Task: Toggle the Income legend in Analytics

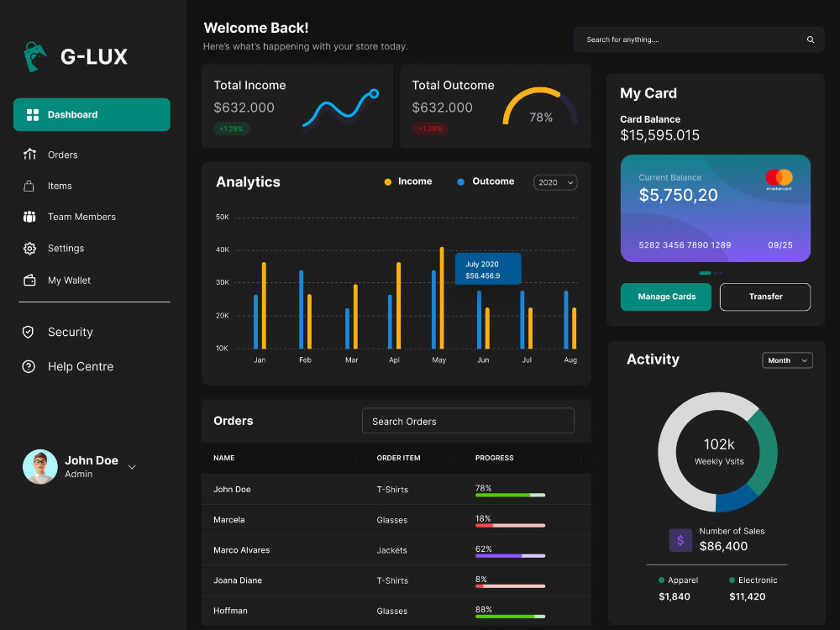Action: click(x=408, y=181)
